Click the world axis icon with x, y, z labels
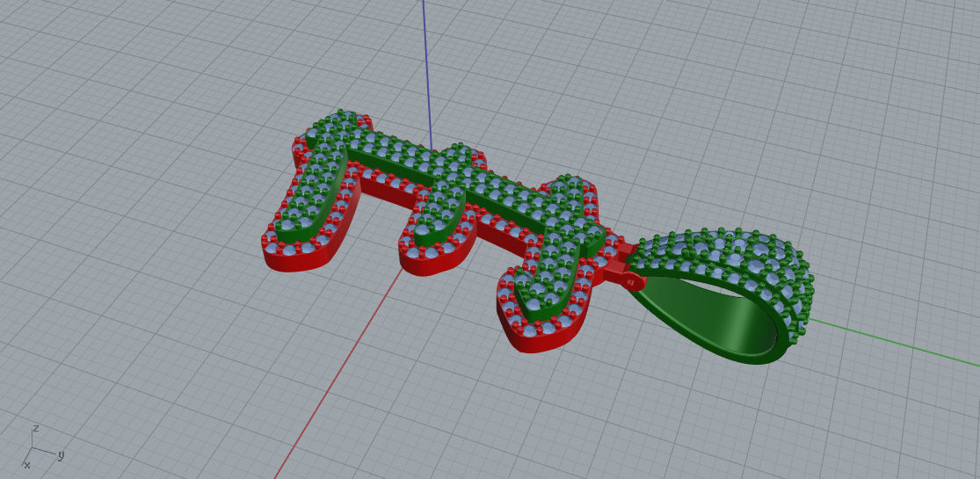Viewport: 980px width, 479px height. tap(42, 446)
